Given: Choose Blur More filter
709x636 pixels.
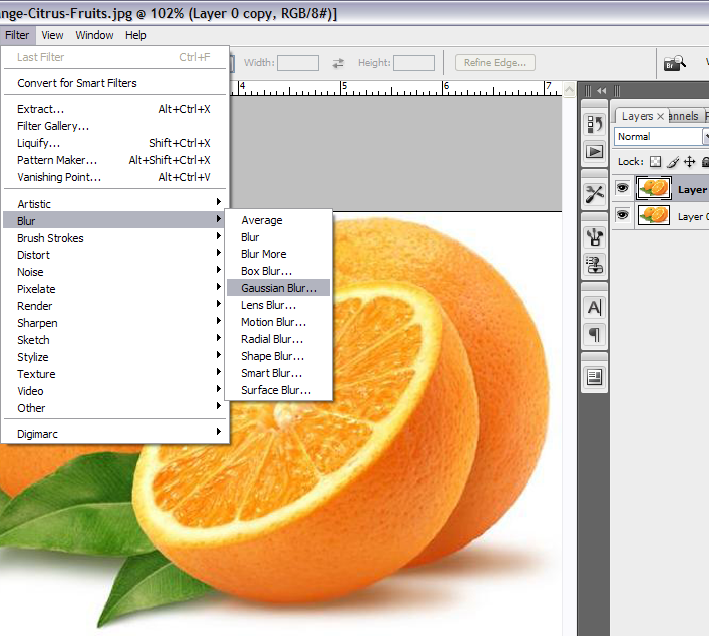Looking at the screenshot, I should 279,254.
